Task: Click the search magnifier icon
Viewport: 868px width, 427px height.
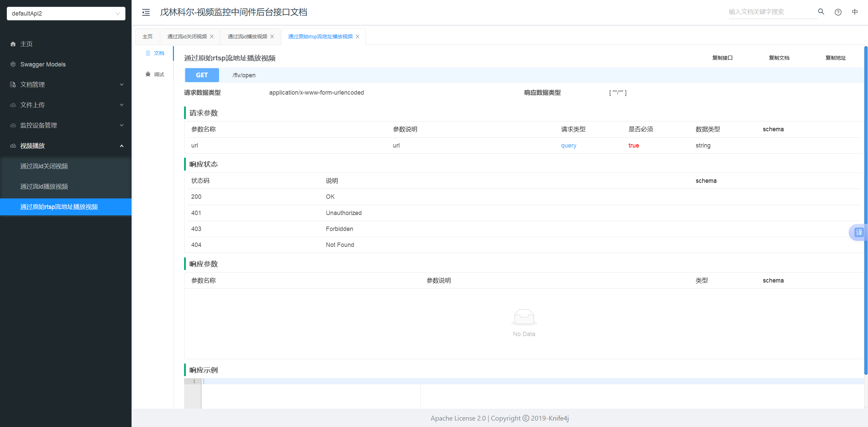Action: 821,12
